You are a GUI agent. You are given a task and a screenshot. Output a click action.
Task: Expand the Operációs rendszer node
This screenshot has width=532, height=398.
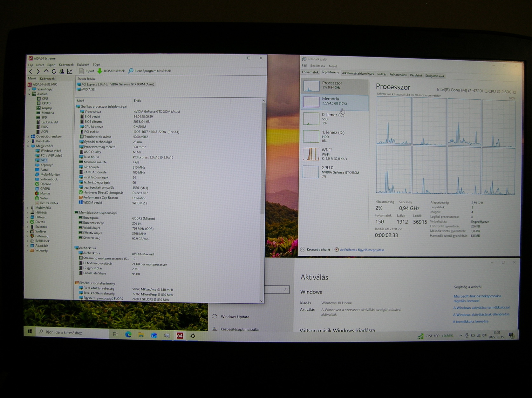coord(28,137)
